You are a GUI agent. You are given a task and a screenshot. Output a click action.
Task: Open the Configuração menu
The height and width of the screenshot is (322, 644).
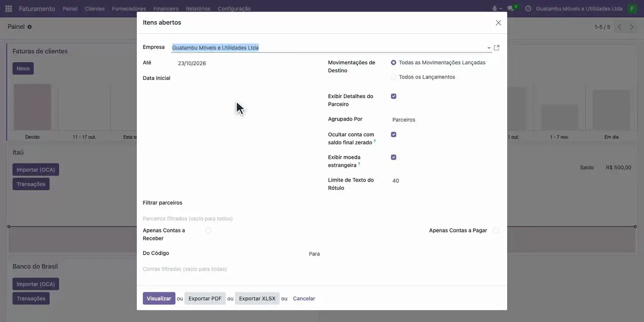pyautogui.click(x=234, y=9)
